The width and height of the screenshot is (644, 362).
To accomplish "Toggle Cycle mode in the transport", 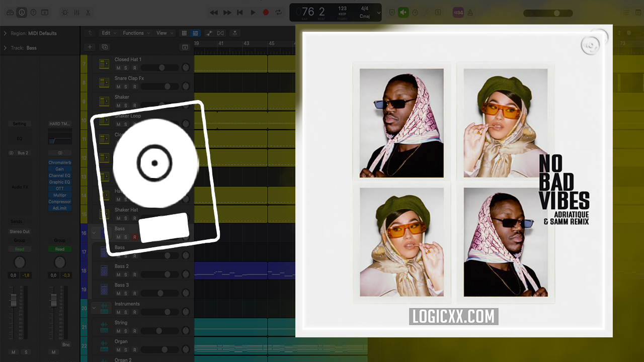I will coord(279,13).
